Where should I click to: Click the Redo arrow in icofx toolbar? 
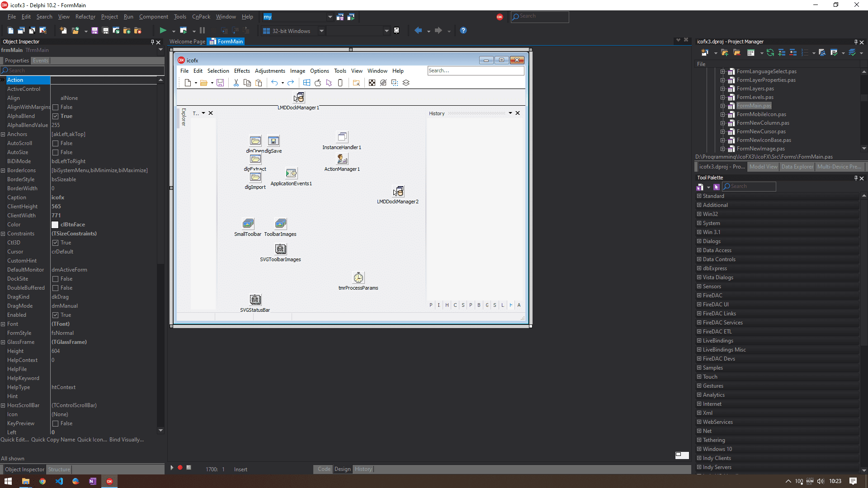click(x=291, y=83)
